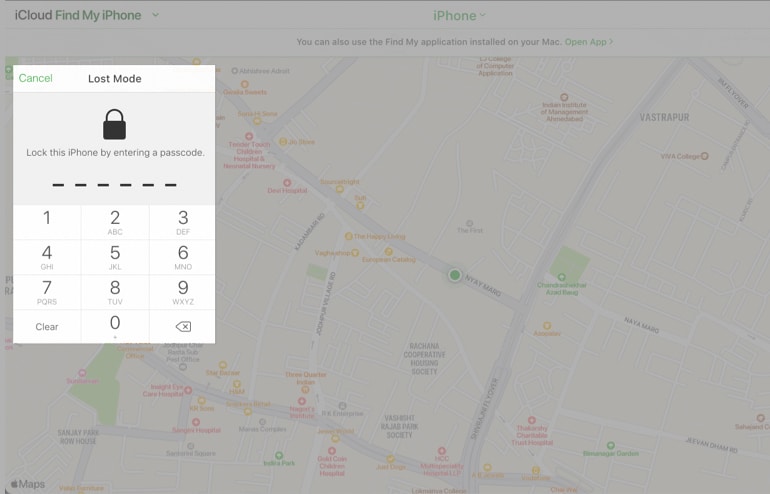This screenshot has width=770, height=494.
Task: Click the Gold Coin Children Hospital marker
Action: [x=332, y=451]
